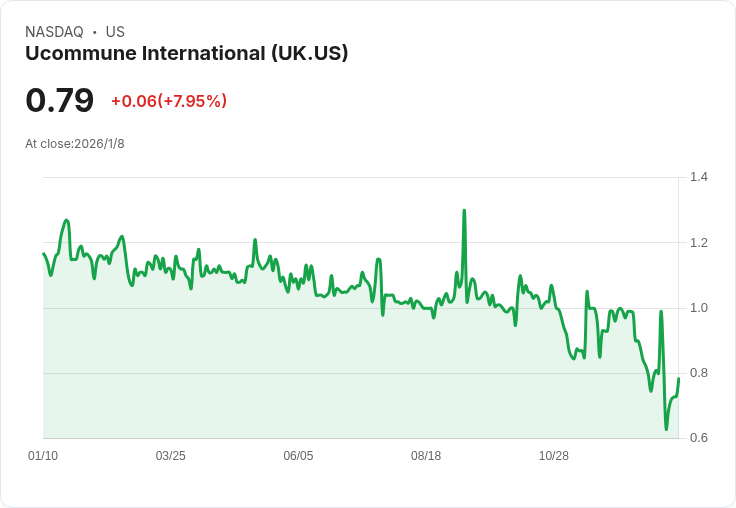The height and width of the screenshot is (508, 736).
Task: Select the 0.8 y-axis value
Action: 699,373
